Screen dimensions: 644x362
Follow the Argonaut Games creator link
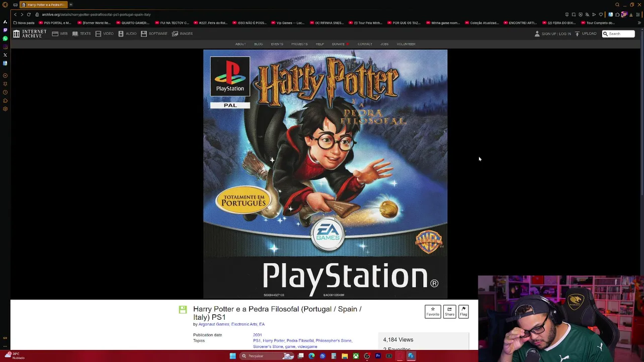click(x=214, y=324)
